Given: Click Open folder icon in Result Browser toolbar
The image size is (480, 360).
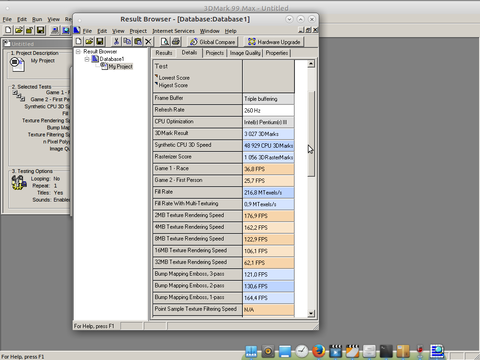Looking at the screenshot, I should 89,41.
